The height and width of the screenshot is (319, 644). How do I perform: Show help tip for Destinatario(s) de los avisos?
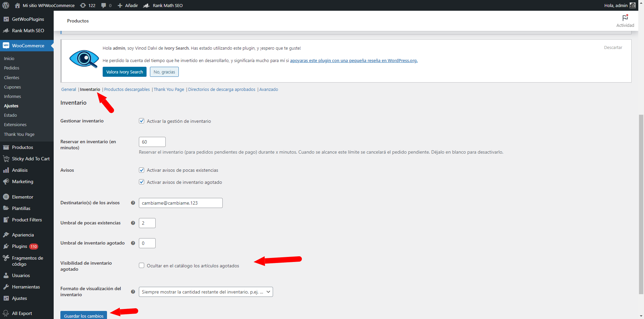pos(133,203)
